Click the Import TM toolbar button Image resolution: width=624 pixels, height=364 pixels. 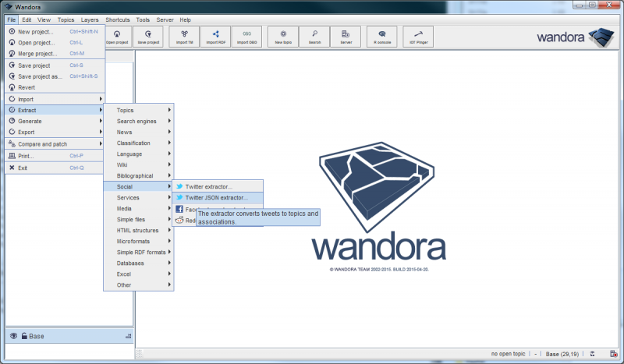184,36
